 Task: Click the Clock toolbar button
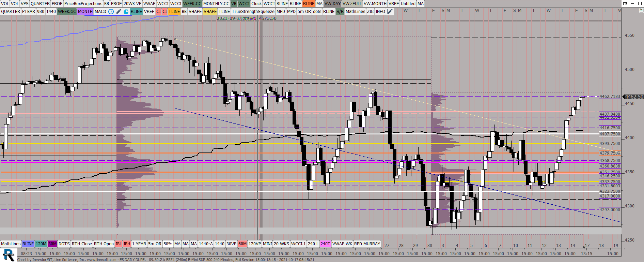[256, 4]
